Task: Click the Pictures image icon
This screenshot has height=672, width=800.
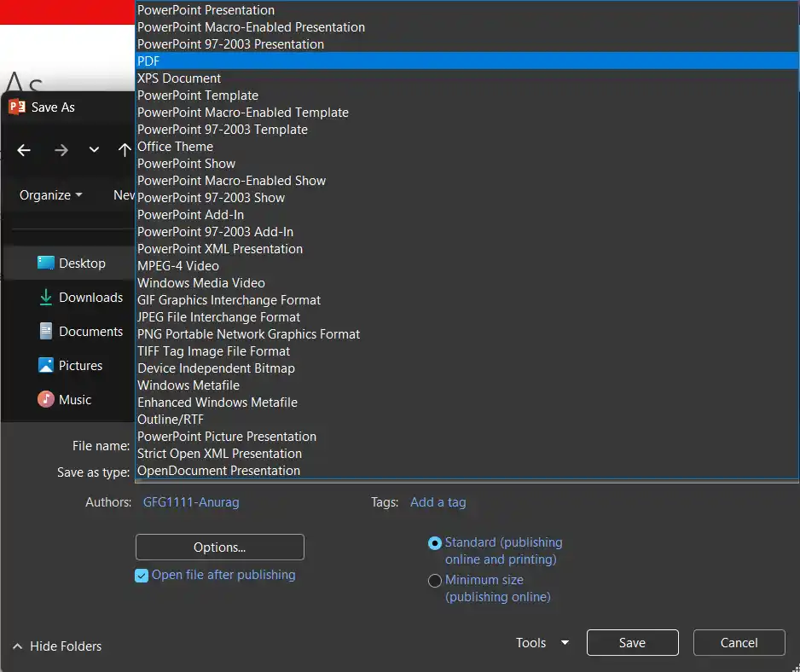Action: [46, 365]
